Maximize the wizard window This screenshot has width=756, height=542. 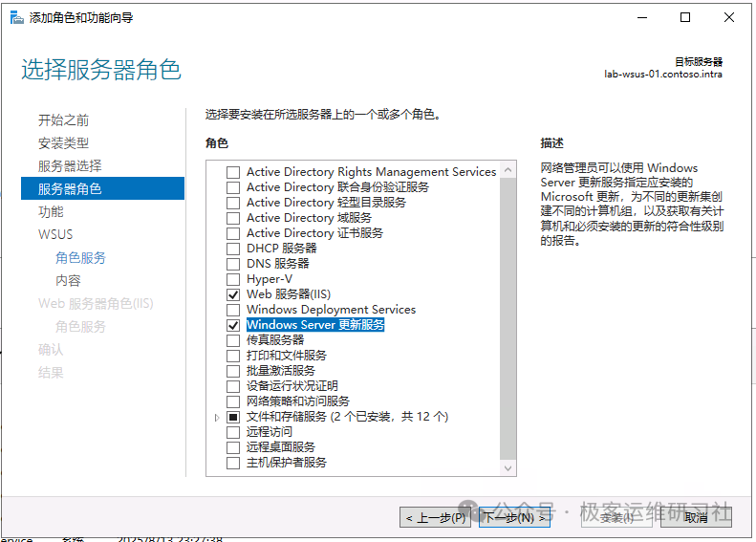(x=685, y=18)
